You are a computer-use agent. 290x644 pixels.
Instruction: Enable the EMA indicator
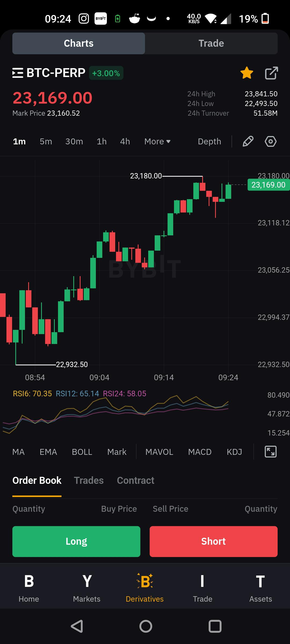48,452
